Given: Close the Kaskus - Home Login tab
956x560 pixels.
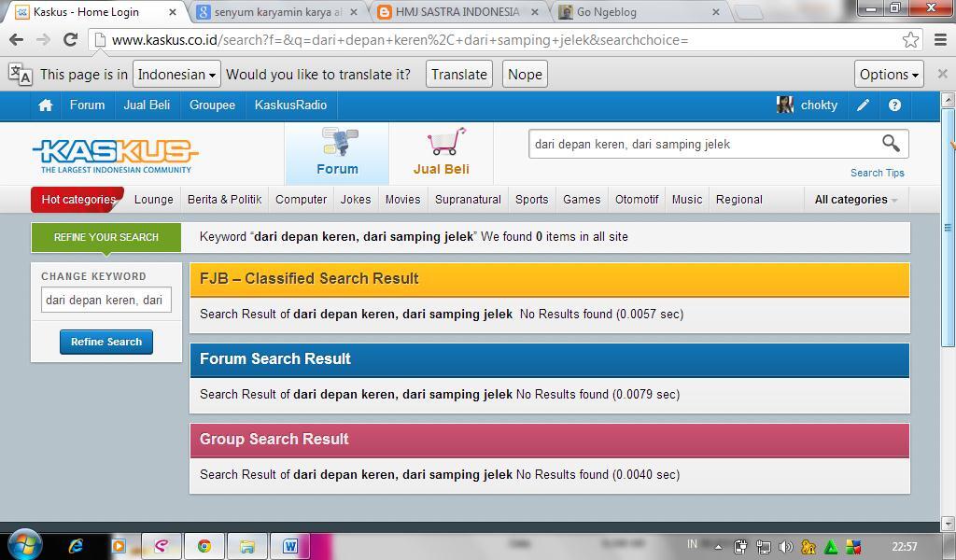Looking at the screenshot, I should 172,11.
